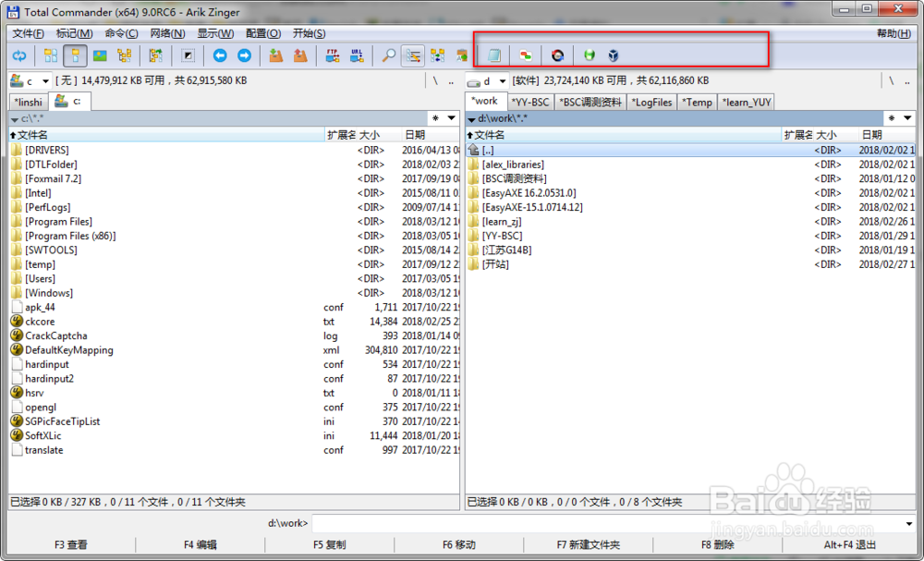The height and width of the screenshot is (561, 924).
Task: Open the 文件(F) menu
Action: coord(29,33)
